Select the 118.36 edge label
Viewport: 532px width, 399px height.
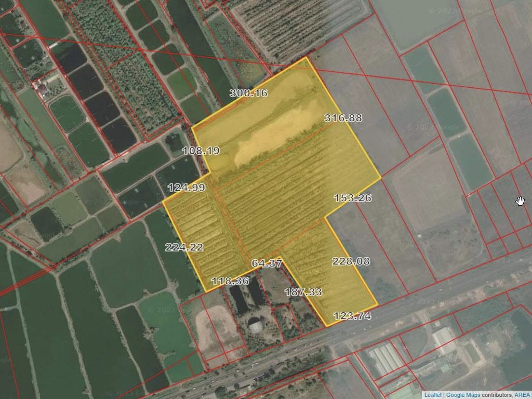click(x=230, y=281)
